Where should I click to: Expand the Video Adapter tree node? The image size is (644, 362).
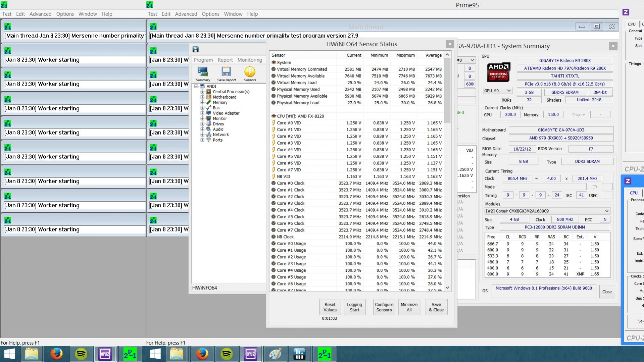[202, 113]
